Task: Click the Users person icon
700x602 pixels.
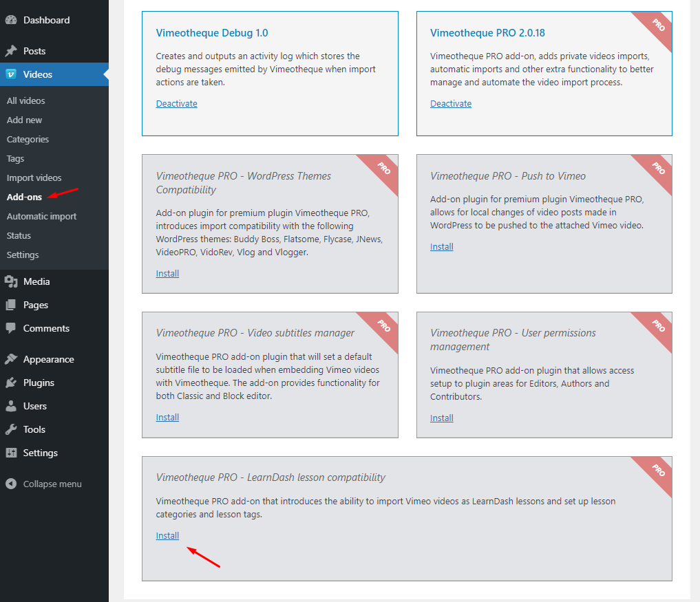Action: coord(11,406)
